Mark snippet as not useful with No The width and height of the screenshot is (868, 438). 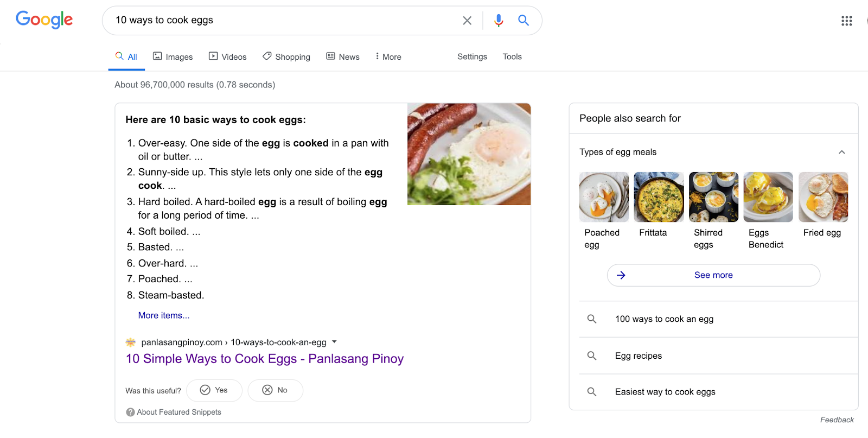[276, 390]
